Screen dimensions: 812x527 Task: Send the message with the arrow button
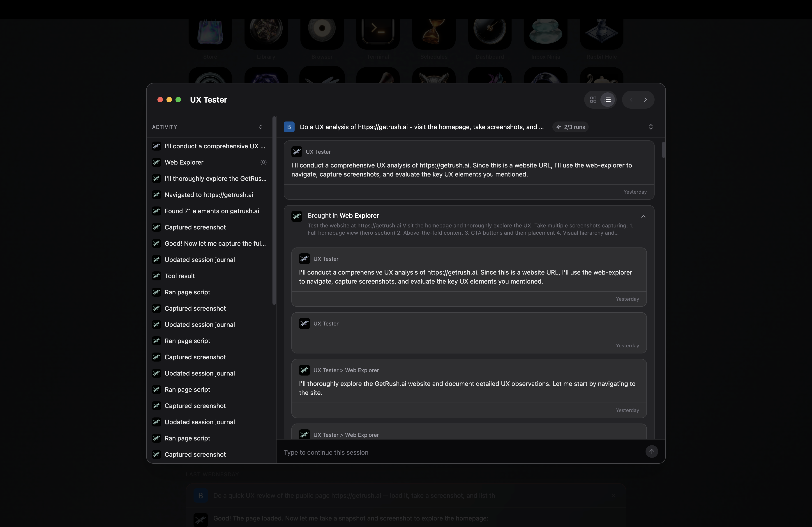[x=652, y=451]
